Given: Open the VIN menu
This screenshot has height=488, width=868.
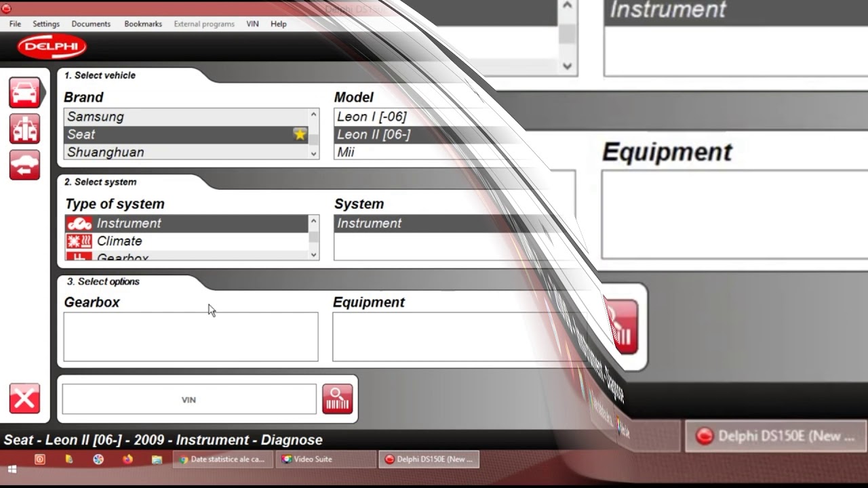Looking at the screenshot, I should point(252,24).
